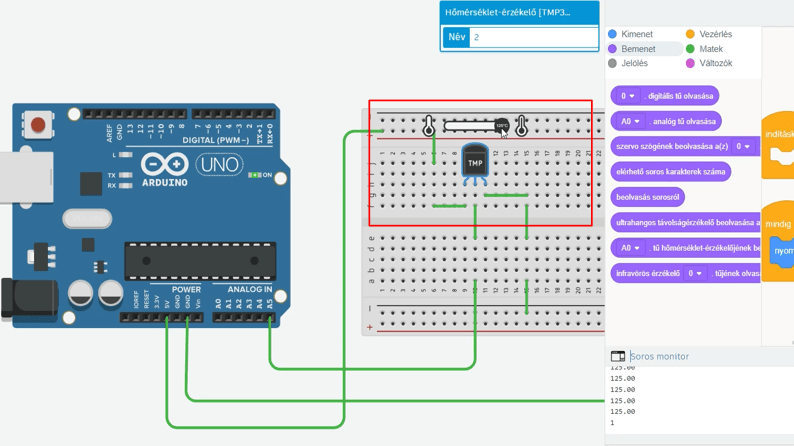Click elérhető soros karakterek száma block
The width and height of the screenshot is (794, 446).
click(670, 172)
